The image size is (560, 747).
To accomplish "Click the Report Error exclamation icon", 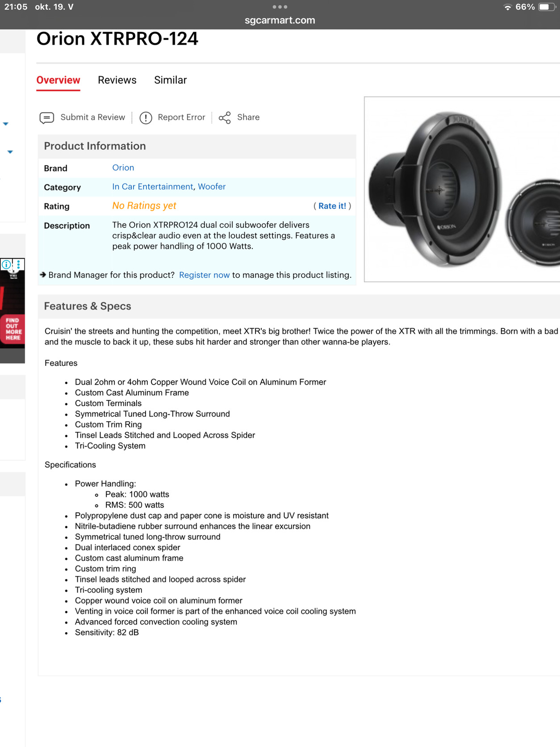I will 146,118.
